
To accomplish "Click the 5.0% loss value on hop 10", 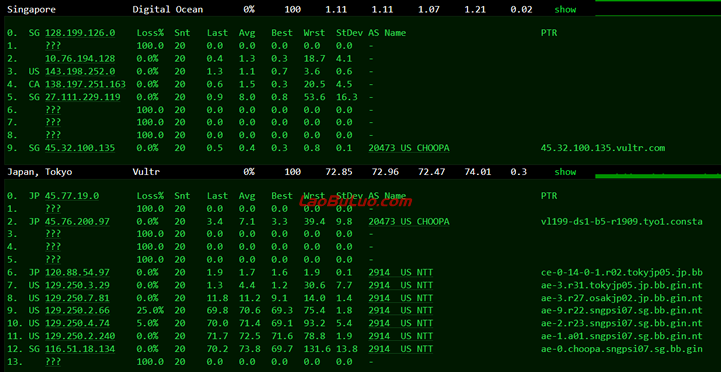I will [147, 323].
